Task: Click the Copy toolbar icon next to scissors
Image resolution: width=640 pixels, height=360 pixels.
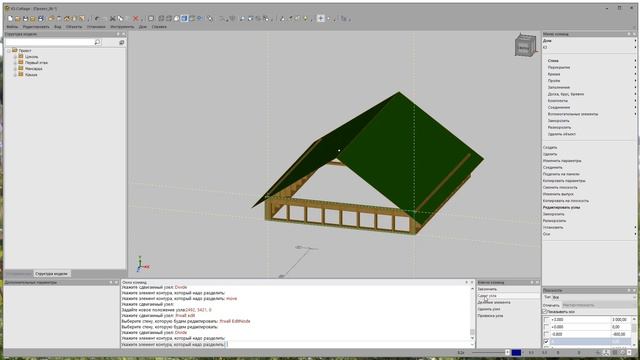Action: click(120, 19)
